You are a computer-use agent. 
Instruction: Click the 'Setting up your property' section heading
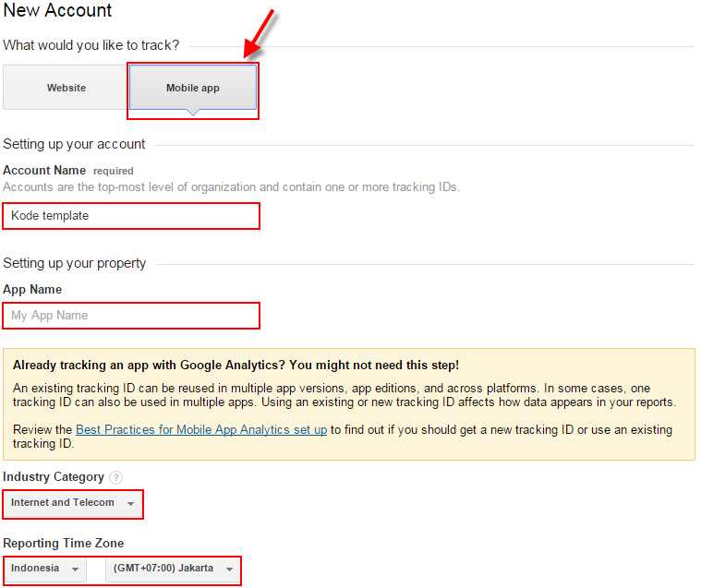coord(74,263)
